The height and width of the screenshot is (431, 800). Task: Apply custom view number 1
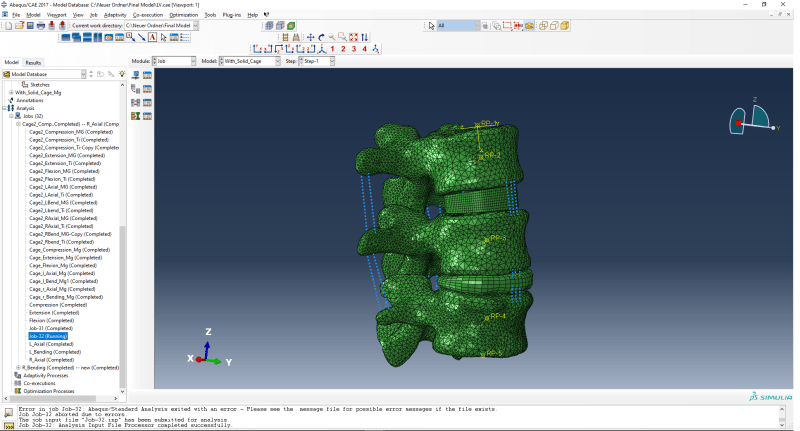pos(333,49)
